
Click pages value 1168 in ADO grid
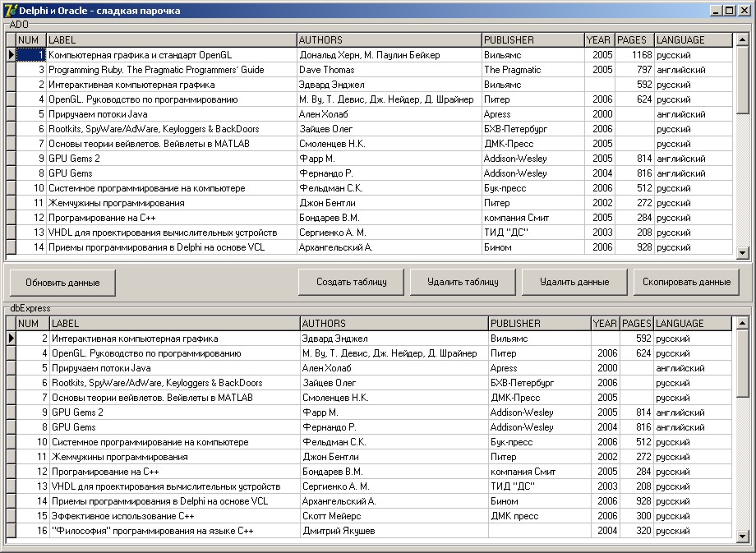coord(634,55)
